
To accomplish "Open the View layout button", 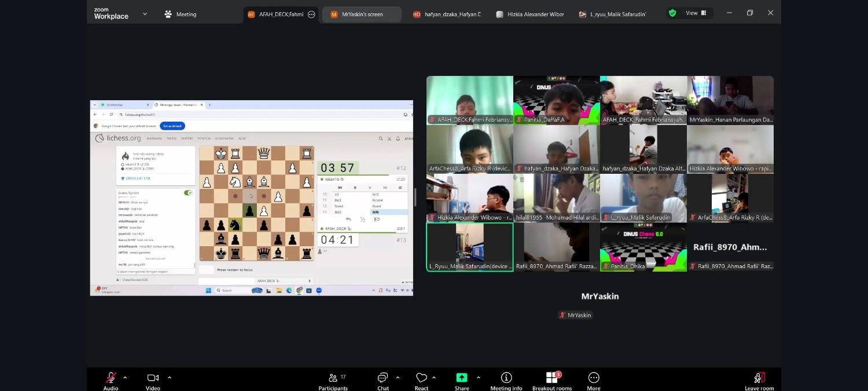I will [696, 13].
